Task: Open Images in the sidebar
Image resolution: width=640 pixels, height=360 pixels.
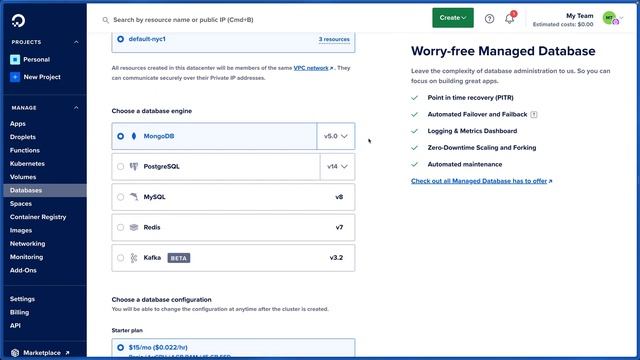Action: 21,230
